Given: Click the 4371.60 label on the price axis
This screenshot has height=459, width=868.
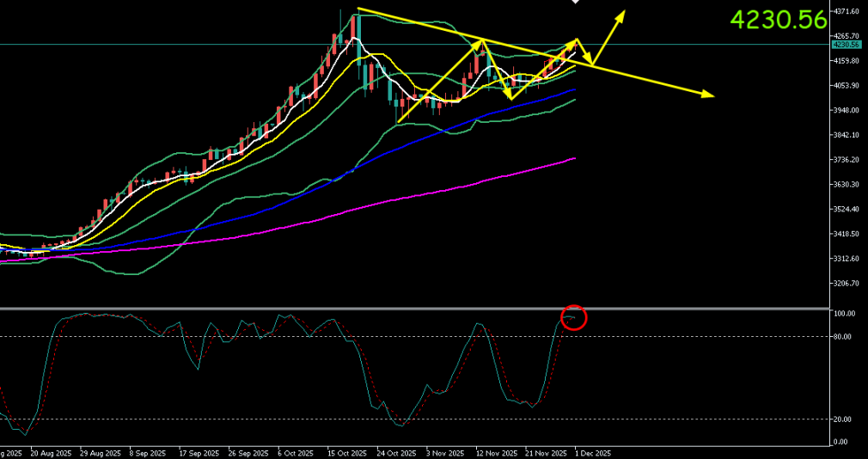Looking at the screenshot, I should click(x=847, y=11).
